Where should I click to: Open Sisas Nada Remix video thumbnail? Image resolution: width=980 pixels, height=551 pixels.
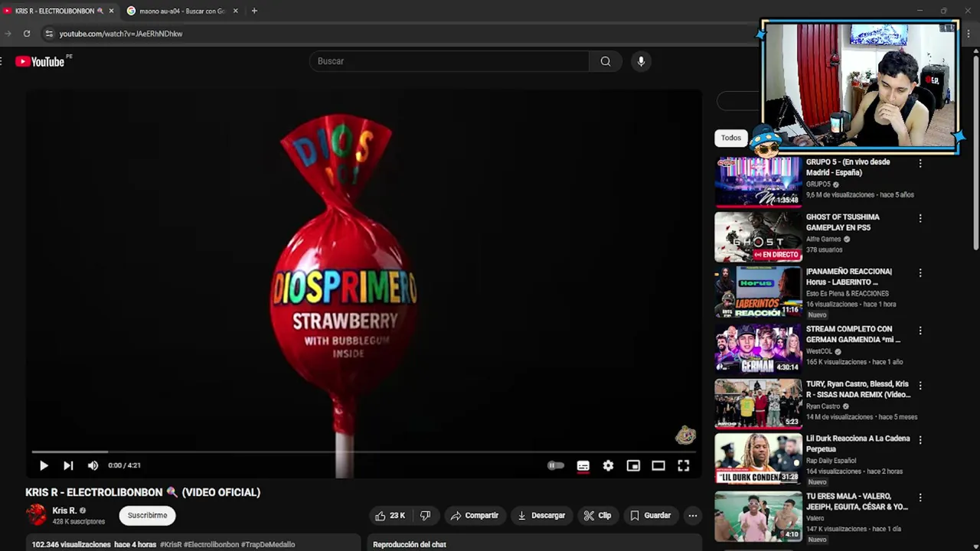(758, 403)
